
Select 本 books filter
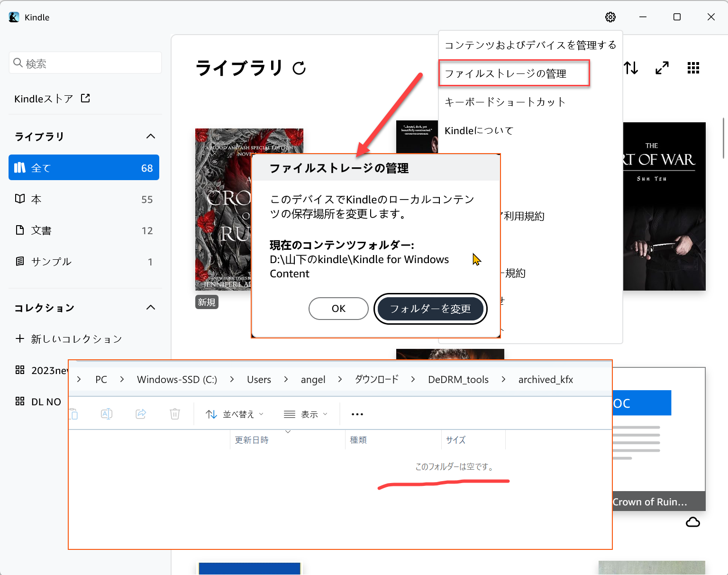84,199
